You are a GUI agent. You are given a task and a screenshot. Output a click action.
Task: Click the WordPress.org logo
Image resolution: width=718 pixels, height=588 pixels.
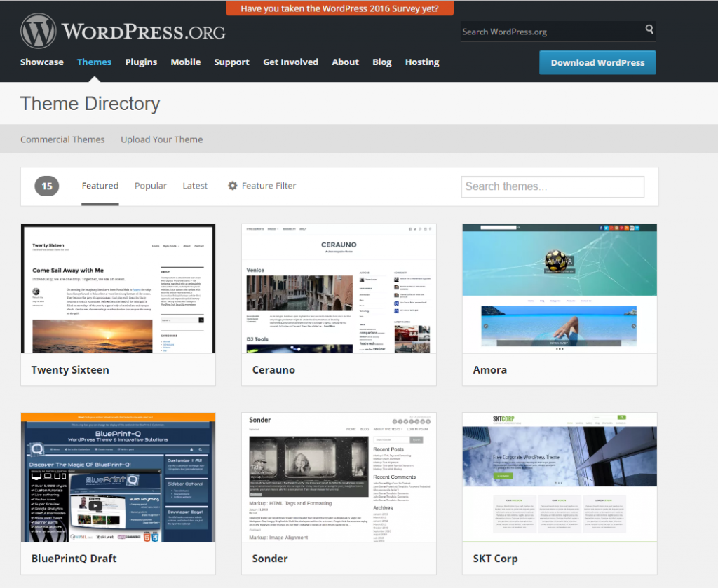123,31
